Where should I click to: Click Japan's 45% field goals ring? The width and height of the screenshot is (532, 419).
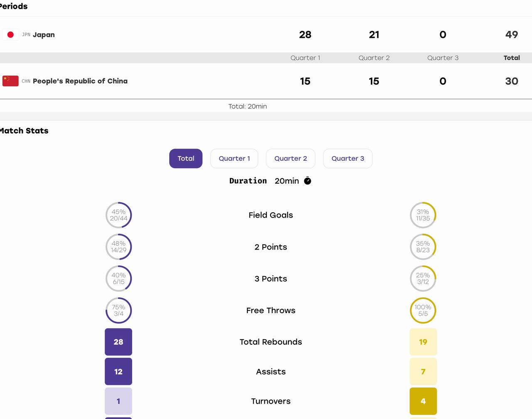pos(118,215)
